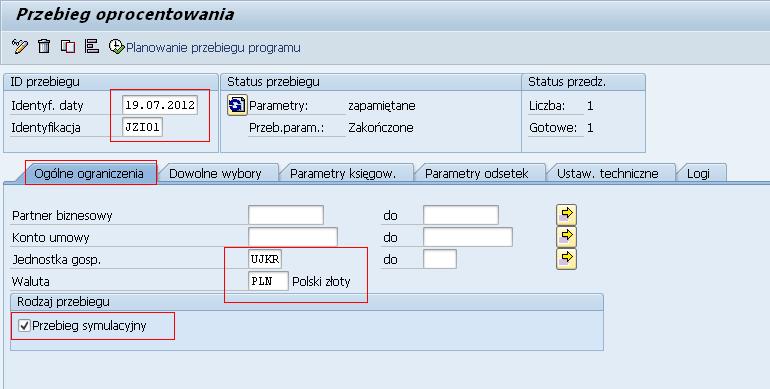
Task: Click the Waluta field PLN
Action: tap(268, 281)
